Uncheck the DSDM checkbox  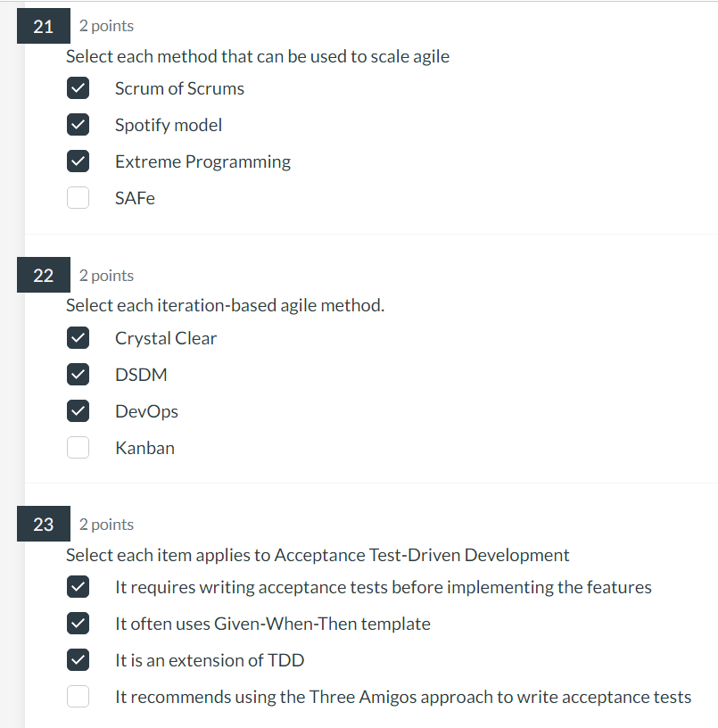coord(78,374)
